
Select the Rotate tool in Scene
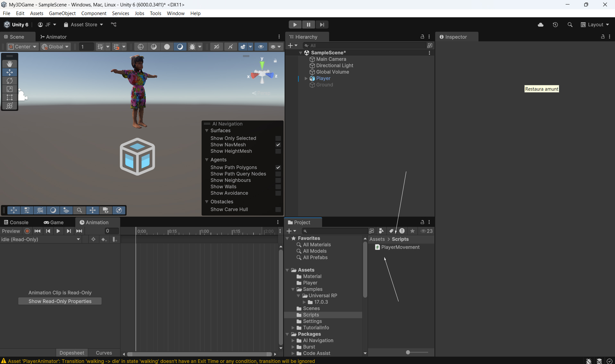pos(10,81)
